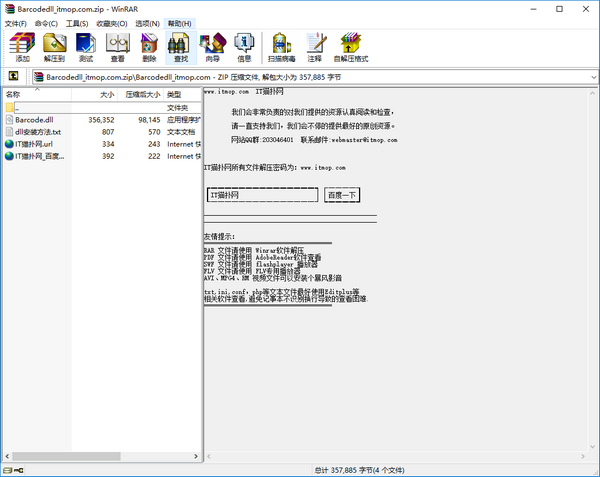Click the IT猫扑网.url globe icon

pyautogui.click(x=10, y=144)
